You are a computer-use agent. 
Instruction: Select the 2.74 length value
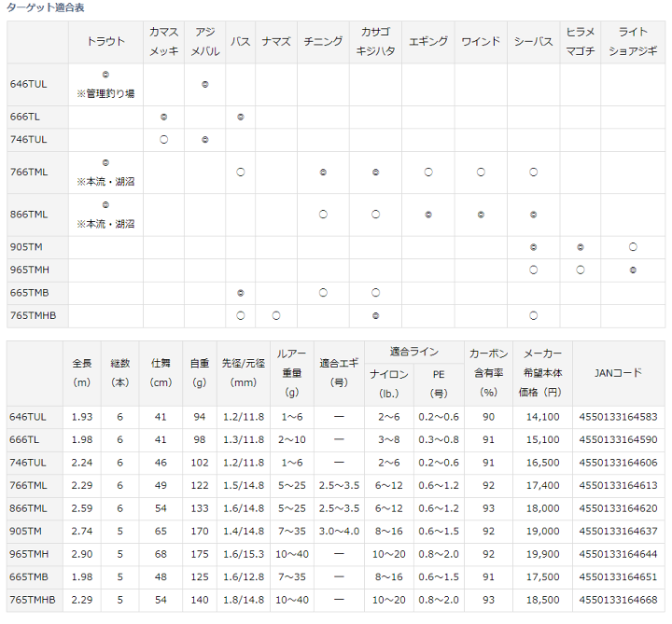(x=82, y=532)
